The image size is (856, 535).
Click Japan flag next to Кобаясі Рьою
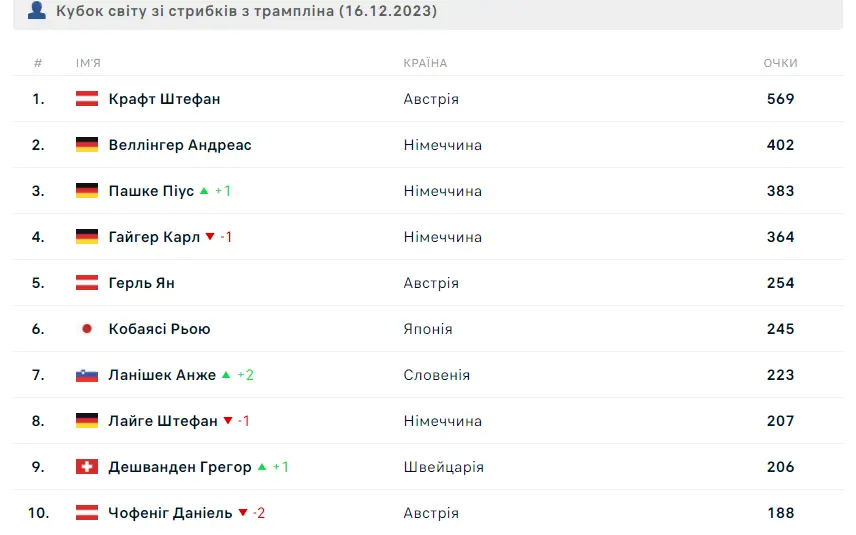(x=87, y=329)
